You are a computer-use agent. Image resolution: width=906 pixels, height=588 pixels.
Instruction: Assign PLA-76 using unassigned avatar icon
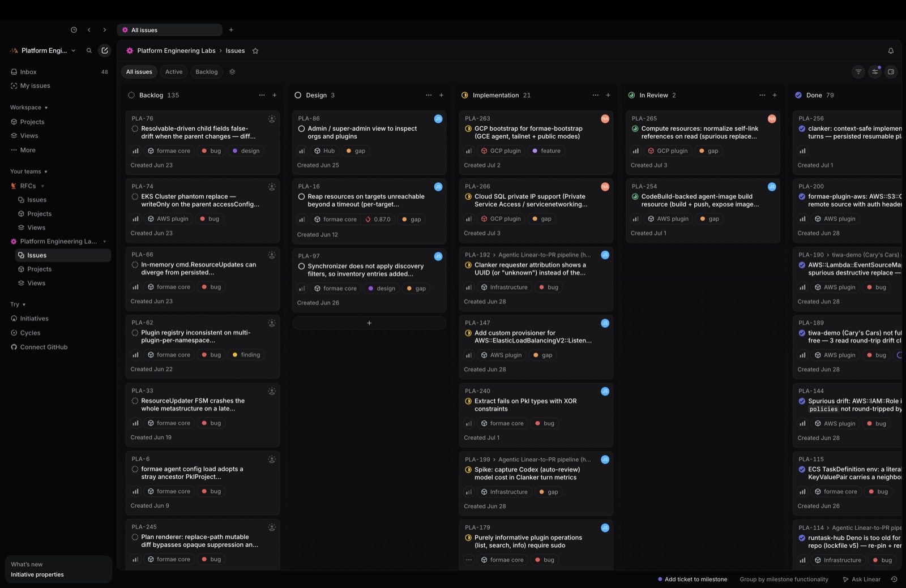(x=272, y=119)
